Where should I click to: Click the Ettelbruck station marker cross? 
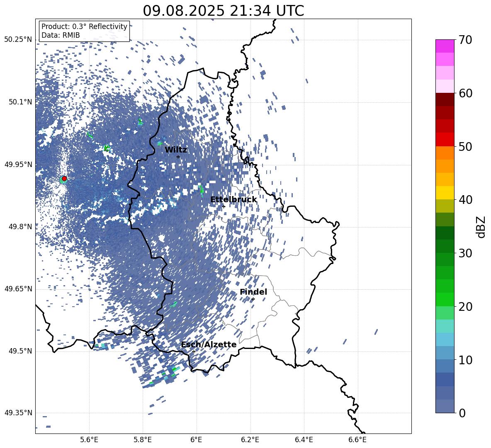(x=224, y=206)
